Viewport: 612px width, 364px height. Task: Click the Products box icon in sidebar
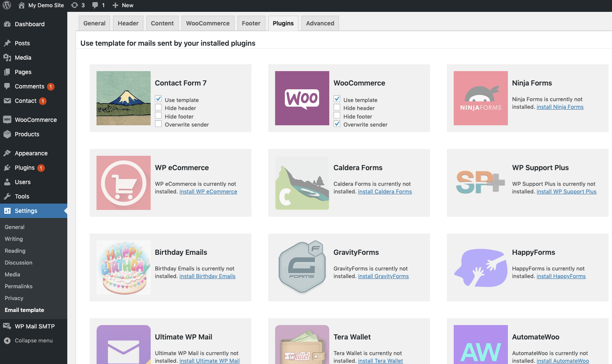7,134
